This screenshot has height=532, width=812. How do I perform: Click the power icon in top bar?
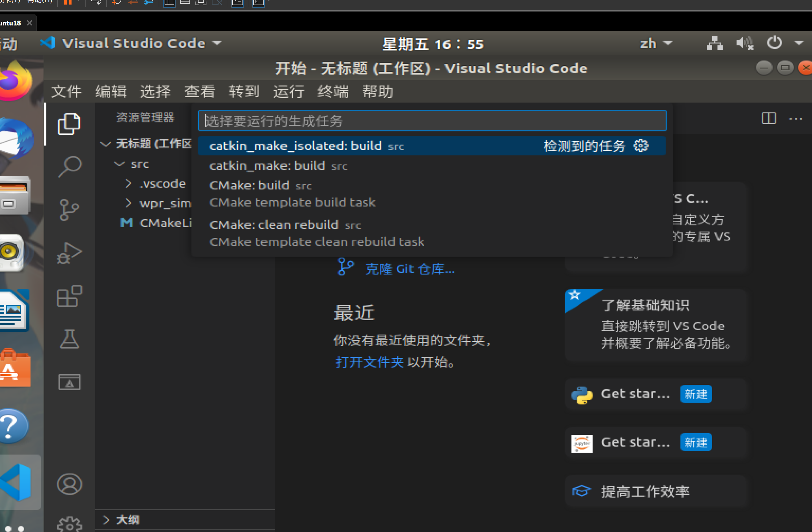(x=774, y=43)
